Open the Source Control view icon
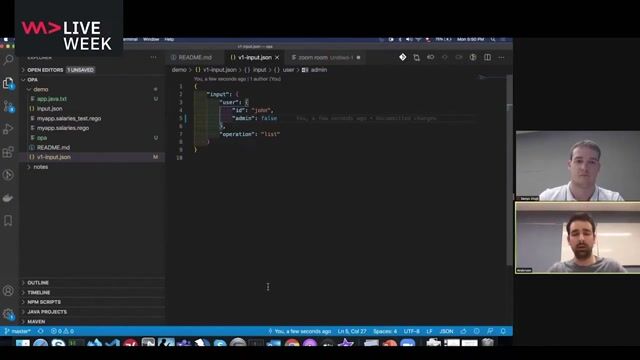This screenshot has width=640, height=360. pos(8,107)
